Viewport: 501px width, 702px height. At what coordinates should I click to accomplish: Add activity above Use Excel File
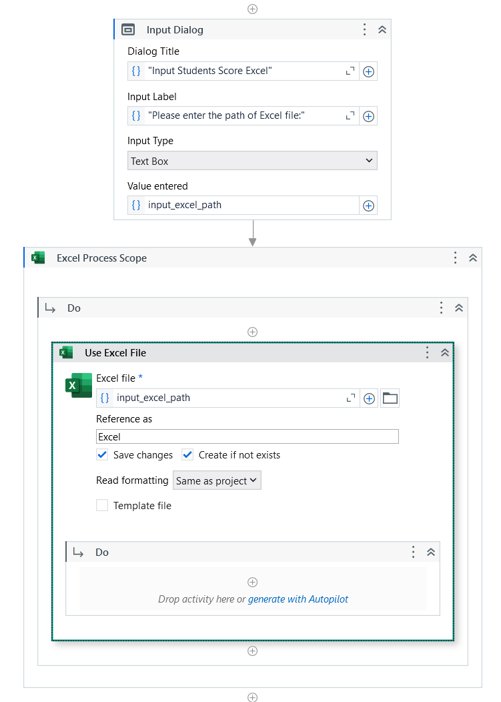click(253, 332)
